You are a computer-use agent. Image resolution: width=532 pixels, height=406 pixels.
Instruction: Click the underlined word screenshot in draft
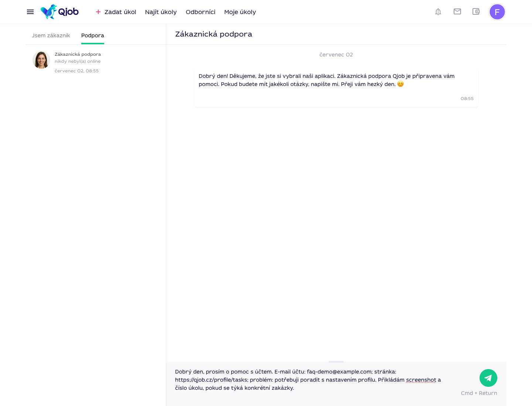pyautogui.click(x=421, y=380)
